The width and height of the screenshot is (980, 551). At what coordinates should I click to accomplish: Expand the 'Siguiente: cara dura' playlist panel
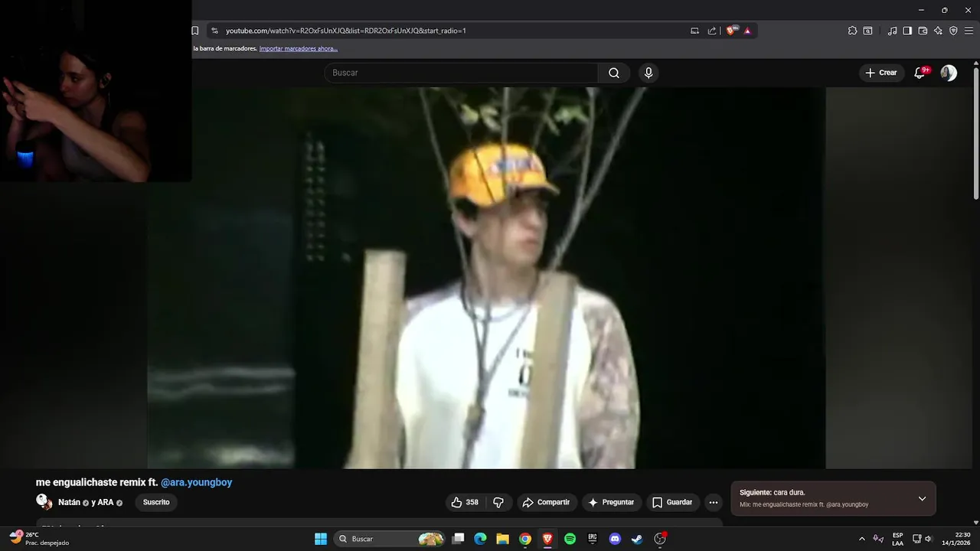922,498
